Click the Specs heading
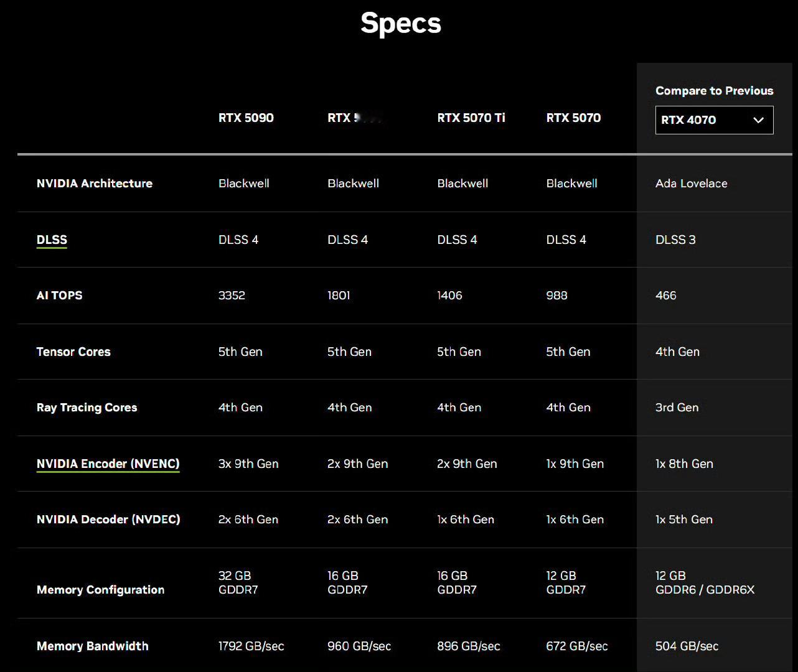Image resolution: width=798 pixels, height=672 pixels. [x=401, y=24]
